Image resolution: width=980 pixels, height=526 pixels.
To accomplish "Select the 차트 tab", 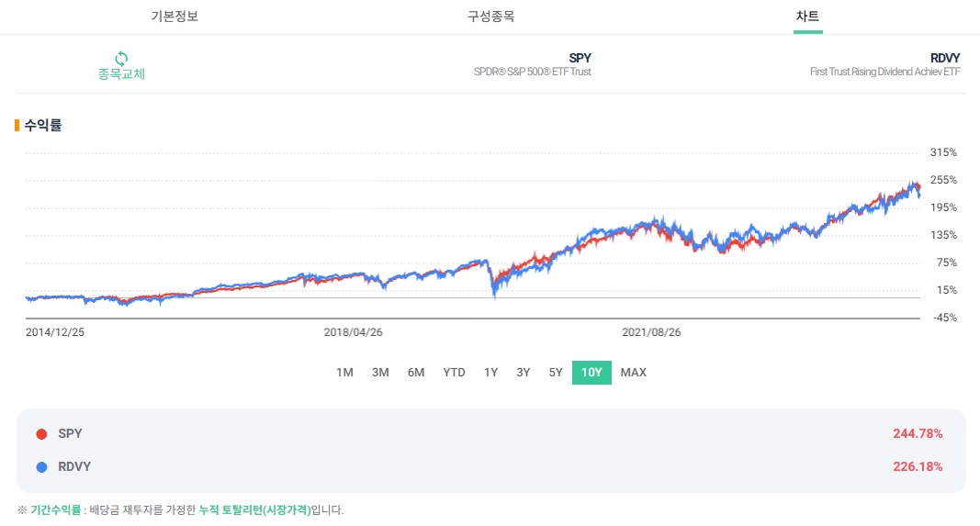I will [807, 17].
